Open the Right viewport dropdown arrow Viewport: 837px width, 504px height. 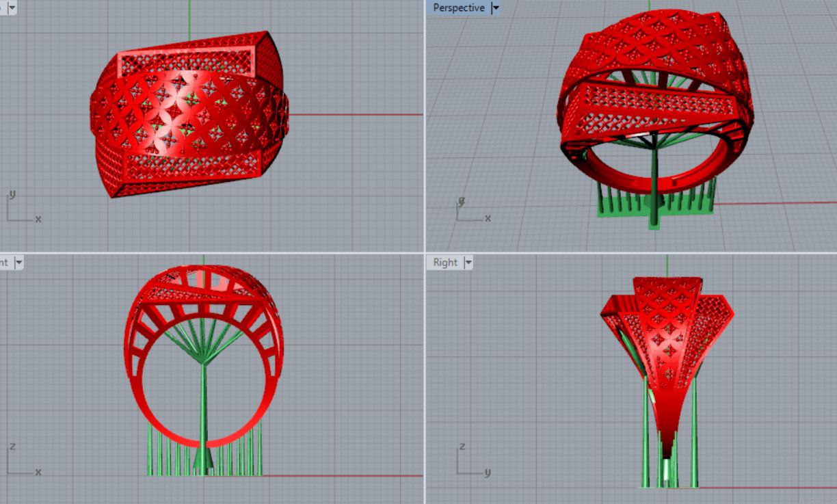click(x=468, y=263)
